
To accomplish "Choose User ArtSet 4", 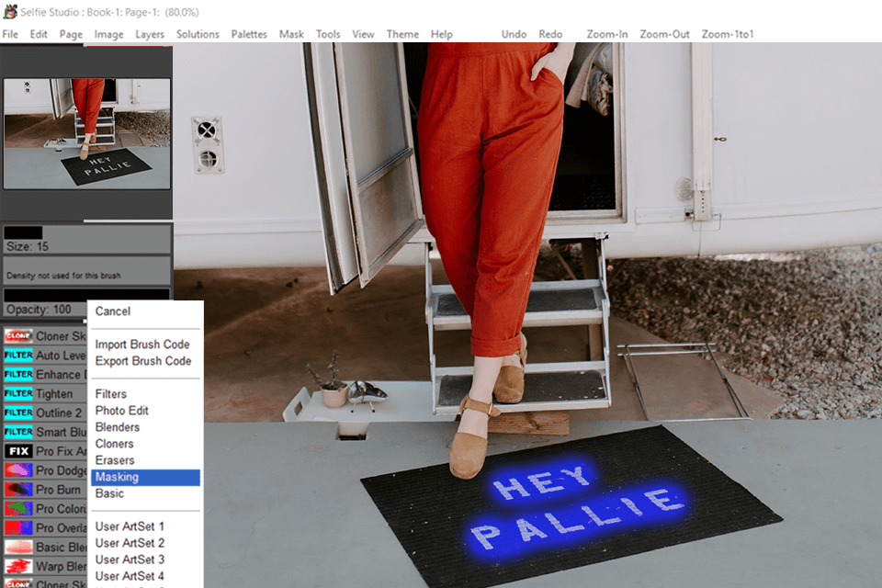I will point(130,576).
